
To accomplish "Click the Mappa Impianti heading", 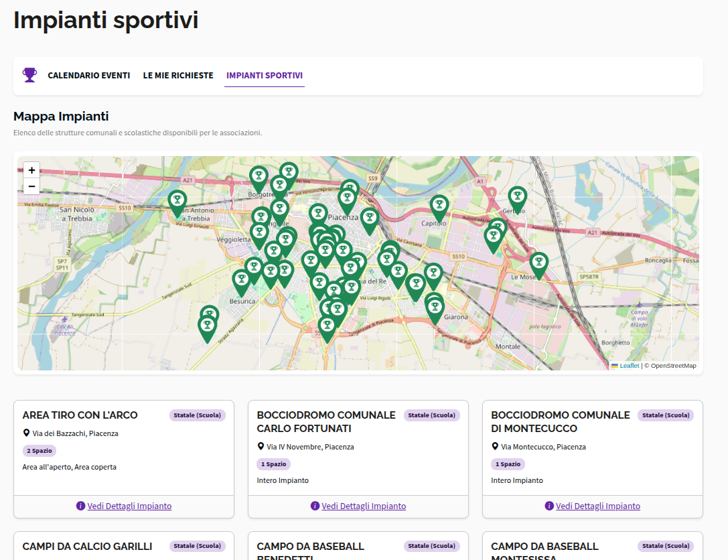I will coord(61,116).
